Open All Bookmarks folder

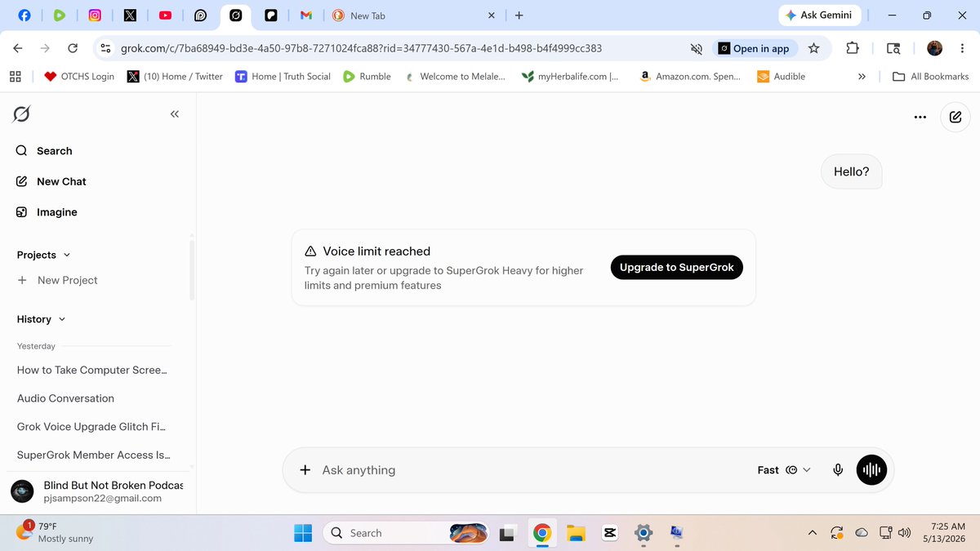coord(931,77)
